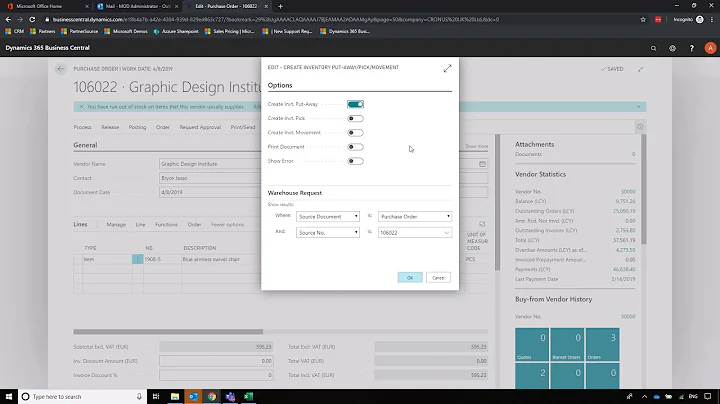Open the Process menu
Viewport: 720px width, 404px height.
pyautogui.click(x=82, y=127)
